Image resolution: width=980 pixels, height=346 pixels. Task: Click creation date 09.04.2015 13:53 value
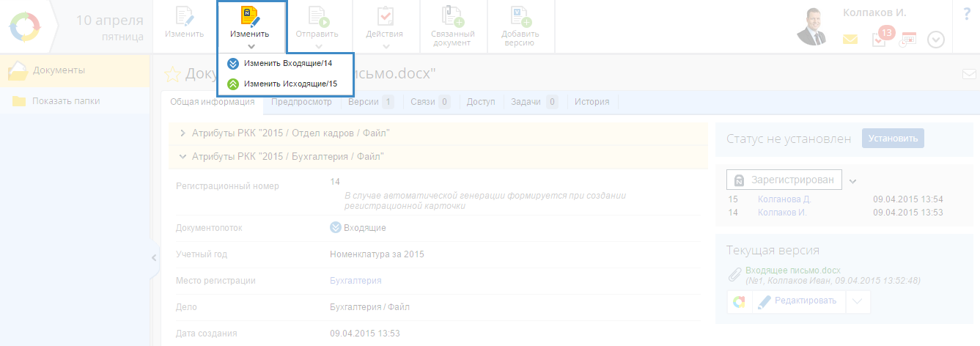(365, 334)
